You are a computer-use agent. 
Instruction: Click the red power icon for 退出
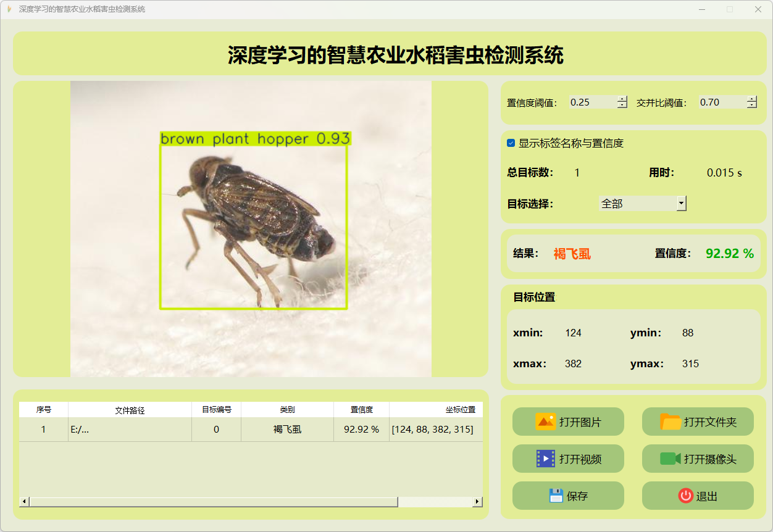pos(685,496)
